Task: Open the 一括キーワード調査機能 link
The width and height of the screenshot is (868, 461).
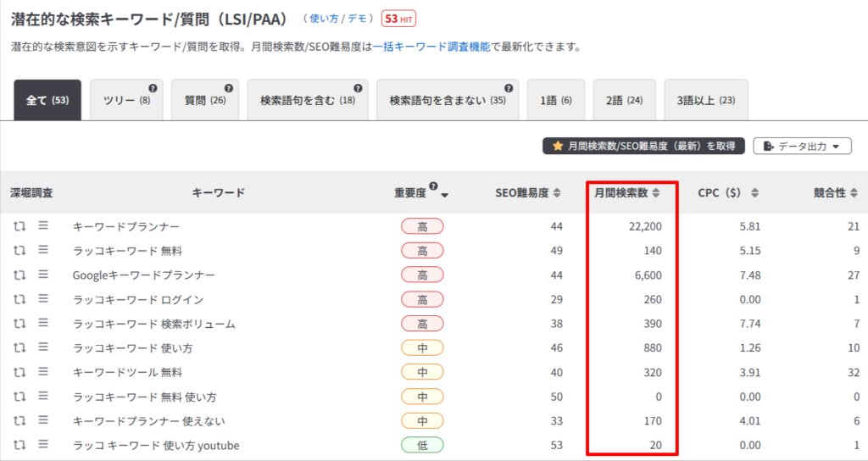Action: [431, 47]
